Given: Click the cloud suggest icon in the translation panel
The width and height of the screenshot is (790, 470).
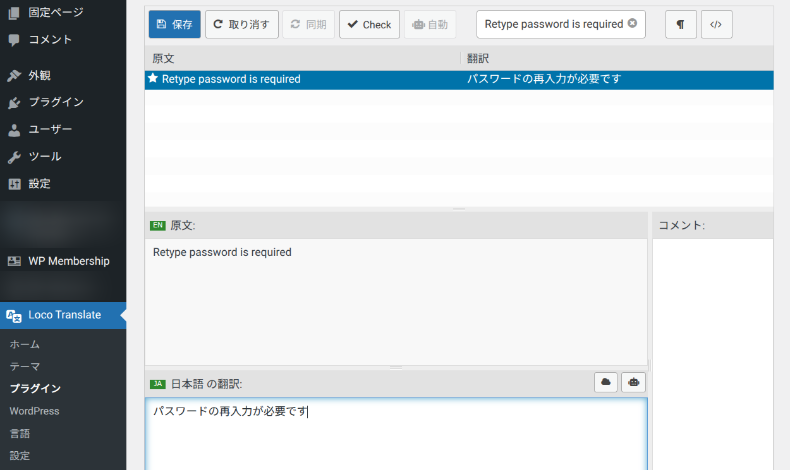Looking at the screenshot, I should click(606, 382).
